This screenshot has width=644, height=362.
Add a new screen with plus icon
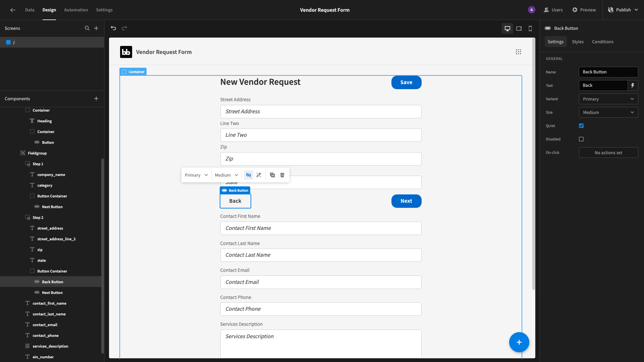click(96, 28)
